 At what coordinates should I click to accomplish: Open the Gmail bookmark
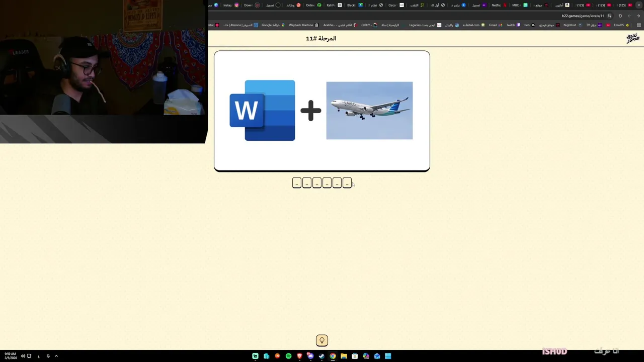point(496,25)
